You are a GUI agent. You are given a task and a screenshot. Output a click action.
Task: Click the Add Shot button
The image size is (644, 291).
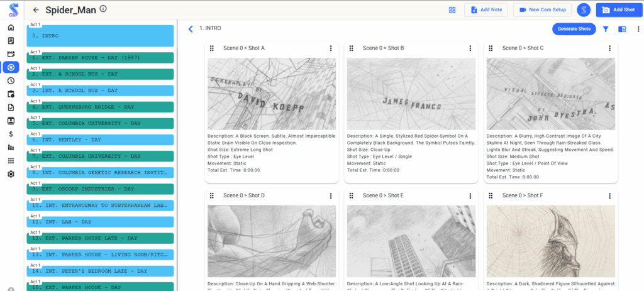(x=618, y=10)
